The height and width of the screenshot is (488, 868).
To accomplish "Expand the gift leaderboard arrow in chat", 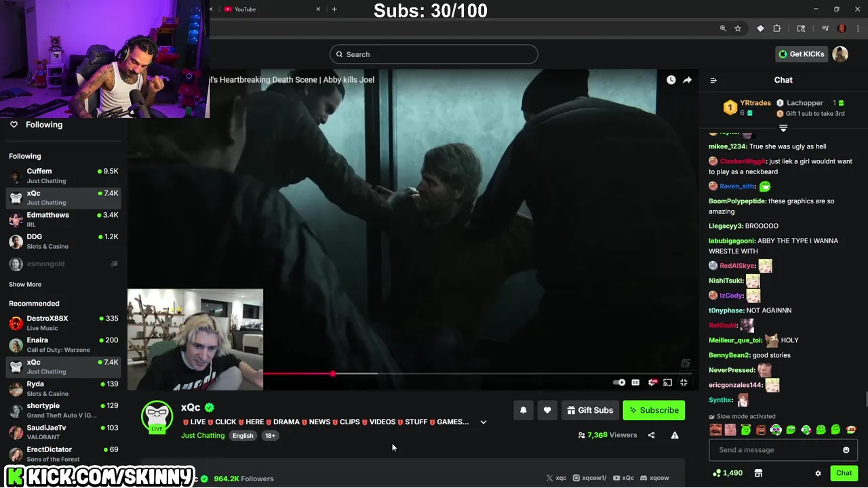I will [783, 128].
